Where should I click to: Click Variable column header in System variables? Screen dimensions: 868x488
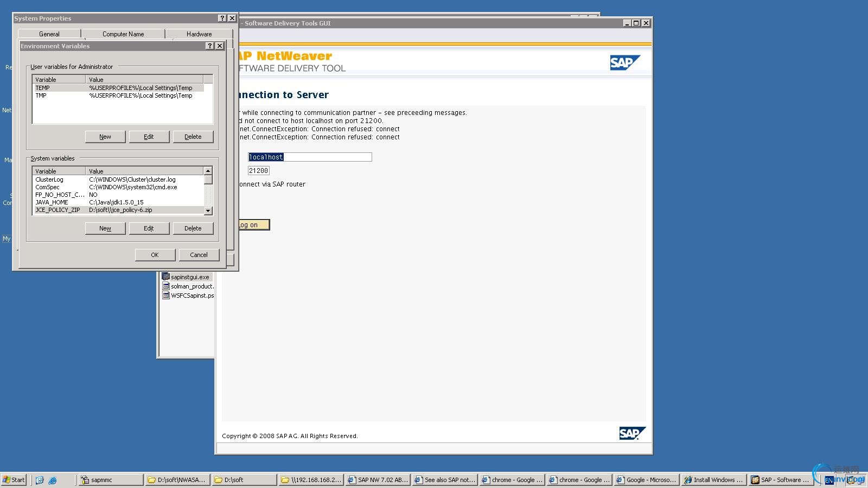point(60,171)
